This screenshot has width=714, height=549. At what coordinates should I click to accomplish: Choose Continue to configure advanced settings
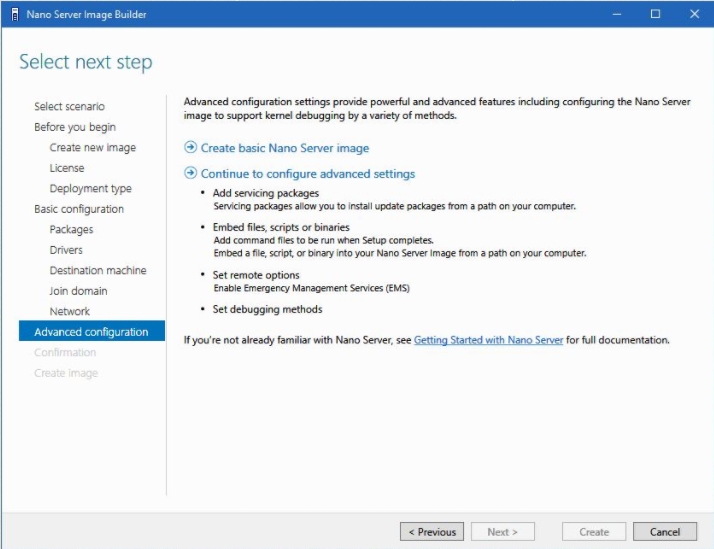307,174
